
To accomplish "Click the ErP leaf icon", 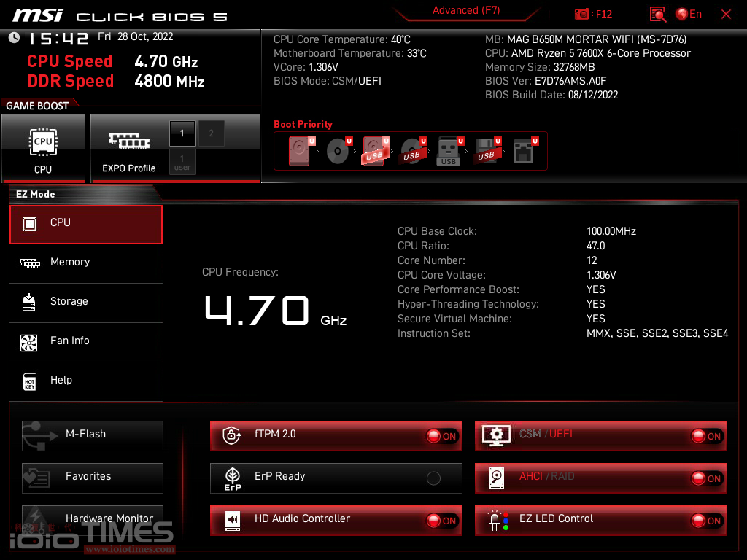I will pos(233,478).
